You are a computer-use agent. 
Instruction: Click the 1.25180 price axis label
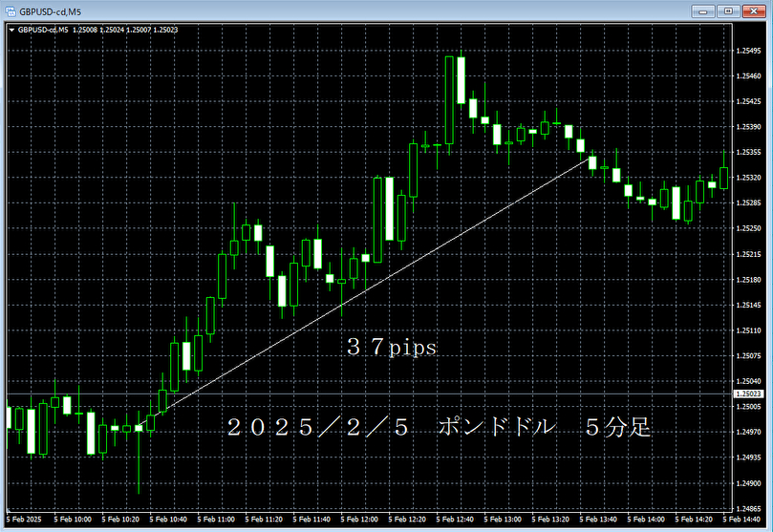[x=748, y=280]
